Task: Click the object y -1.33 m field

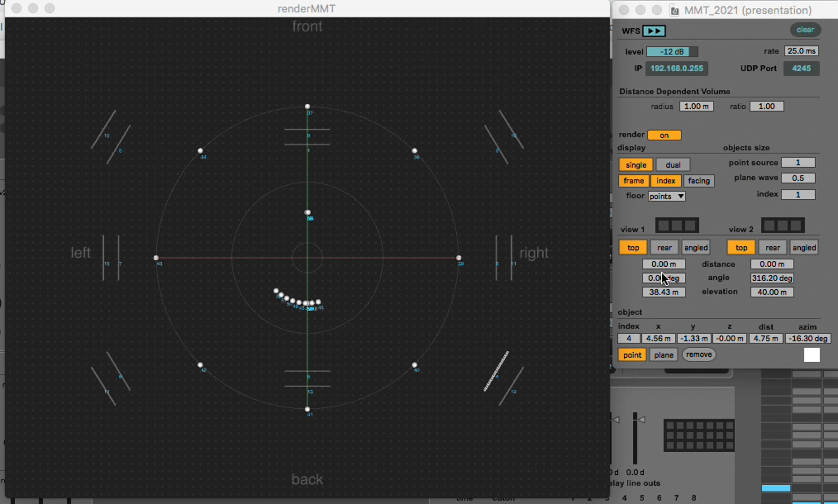Action: click(694, 339)
